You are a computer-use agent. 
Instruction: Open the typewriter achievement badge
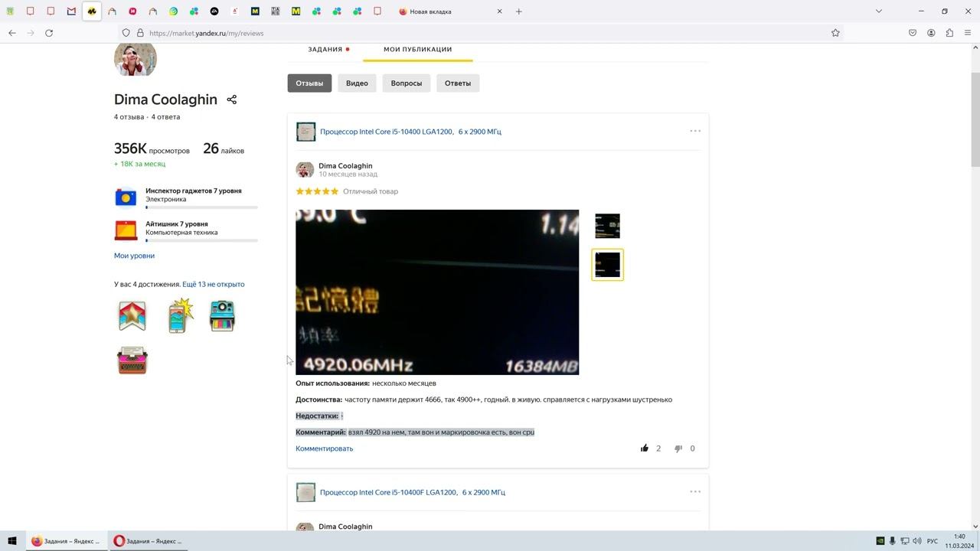[132, 360]
